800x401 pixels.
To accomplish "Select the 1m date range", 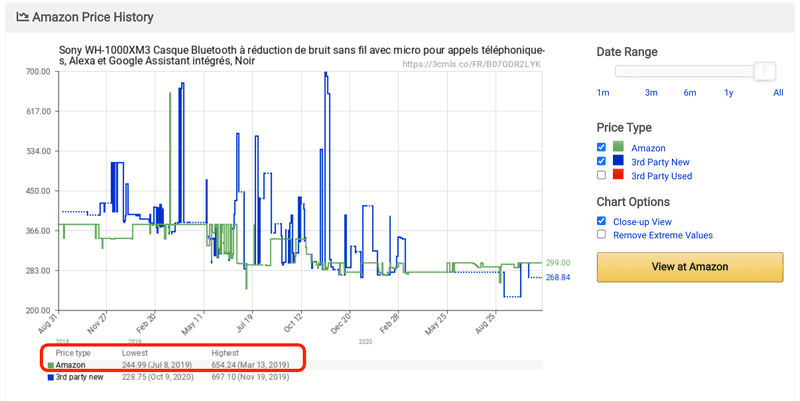I will (603, 93).
